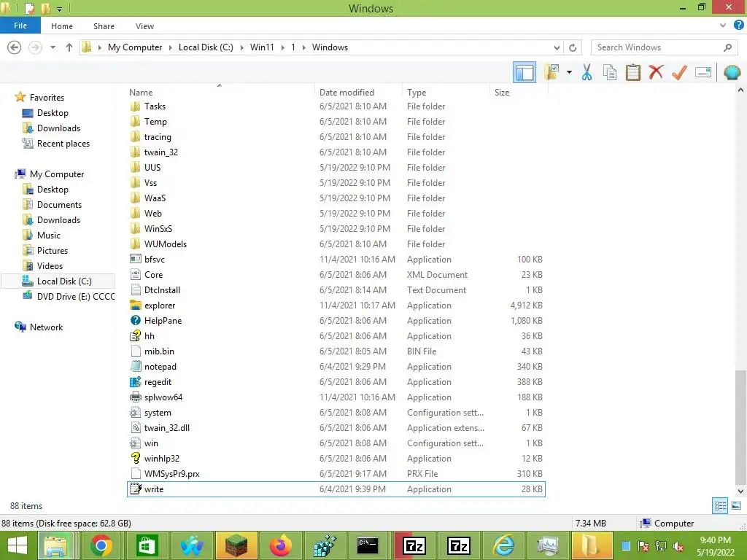
Task: Click the globe shell icon in toolbar
Action: (732, 72)
